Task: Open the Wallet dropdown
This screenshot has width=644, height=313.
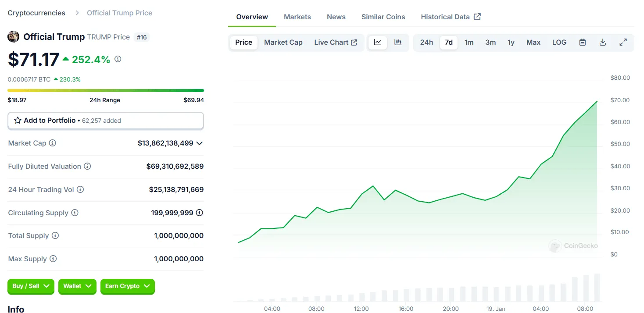Action: (x=77, y=286)
